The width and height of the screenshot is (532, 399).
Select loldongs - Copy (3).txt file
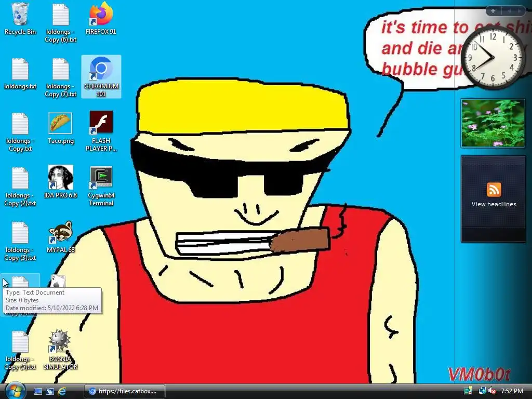tap(20, 241)
